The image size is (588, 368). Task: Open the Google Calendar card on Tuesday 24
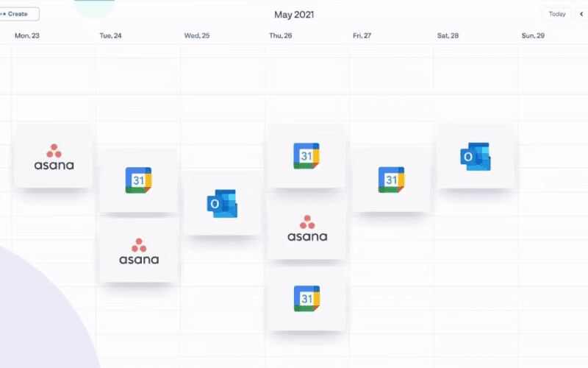(138, 180)
